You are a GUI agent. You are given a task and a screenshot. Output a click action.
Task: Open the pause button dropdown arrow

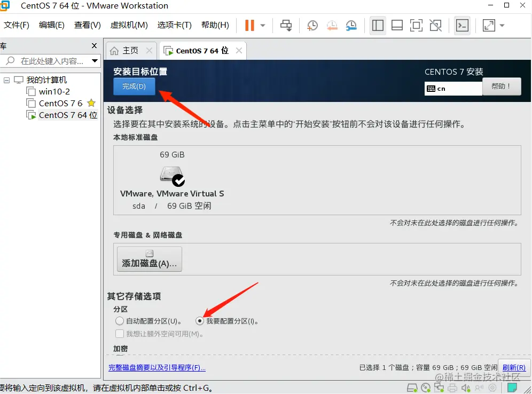coord(261,25)
